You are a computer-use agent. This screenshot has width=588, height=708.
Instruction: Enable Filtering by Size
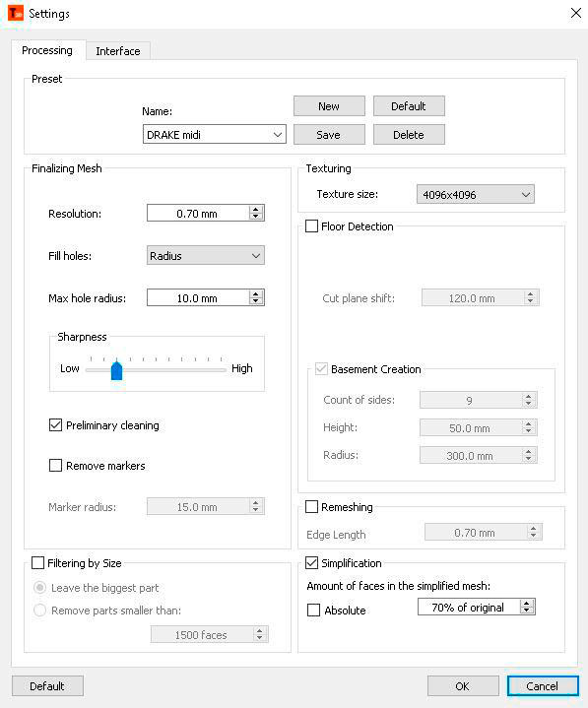coord(38,562)
